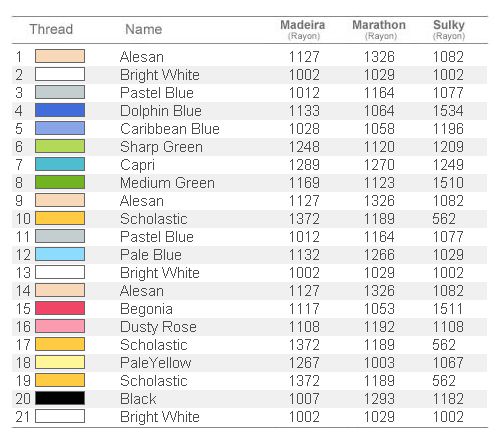500x438 pixels.
Task: Select the Scholastic swatch in row 10
Action: [x=60, y=218]
